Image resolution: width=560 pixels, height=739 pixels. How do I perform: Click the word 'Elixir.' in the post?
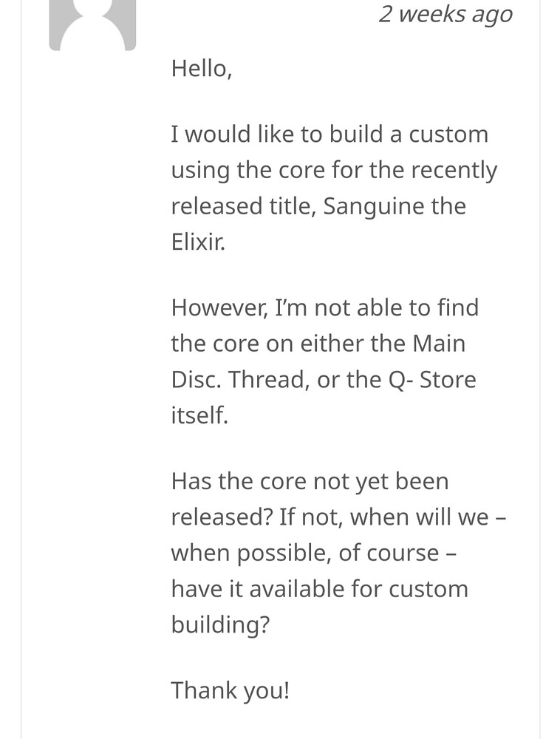click(x=198, y=242)
